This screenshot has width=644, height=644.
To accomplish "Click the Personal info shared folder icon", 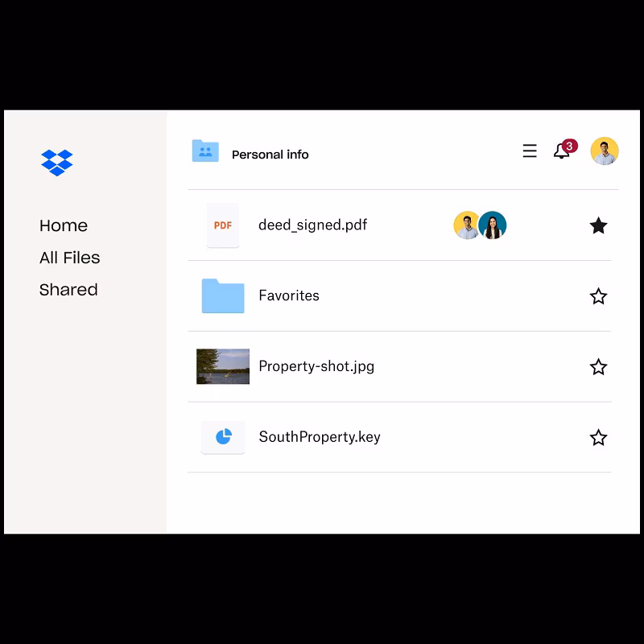I will tap(205, 151).
